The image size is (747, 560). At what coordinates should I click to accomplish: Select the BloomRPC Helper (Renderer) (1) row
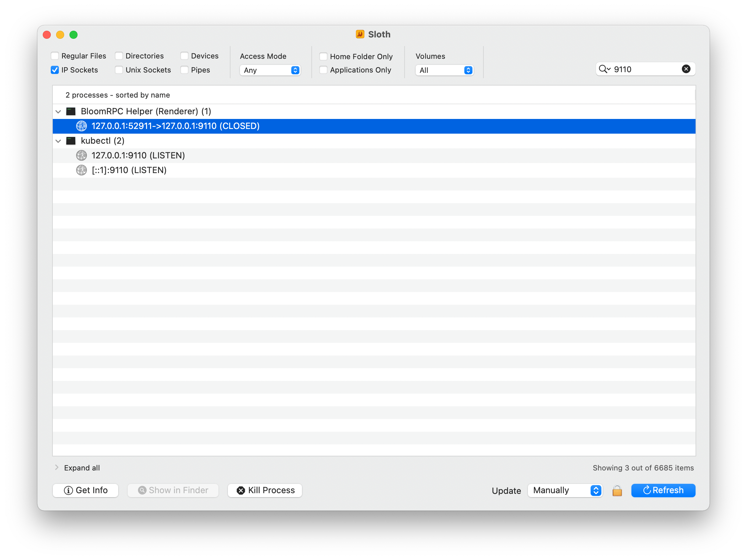[x=374, y=112]
